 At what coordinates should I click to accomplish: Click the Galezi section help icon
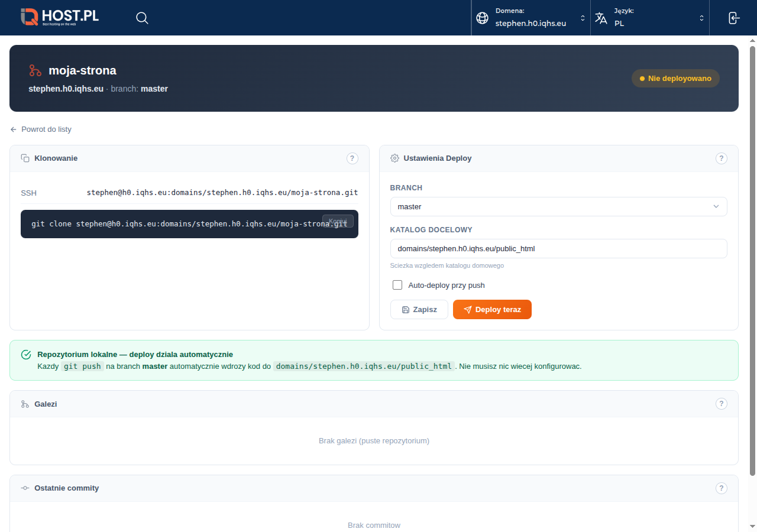(721, 404)
